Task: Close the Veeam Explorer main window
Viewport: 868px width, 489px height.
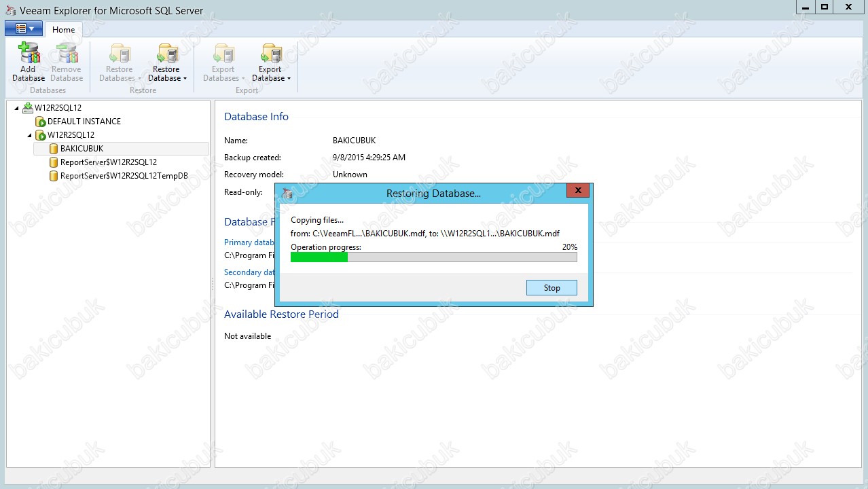Action: click(849, 7)
